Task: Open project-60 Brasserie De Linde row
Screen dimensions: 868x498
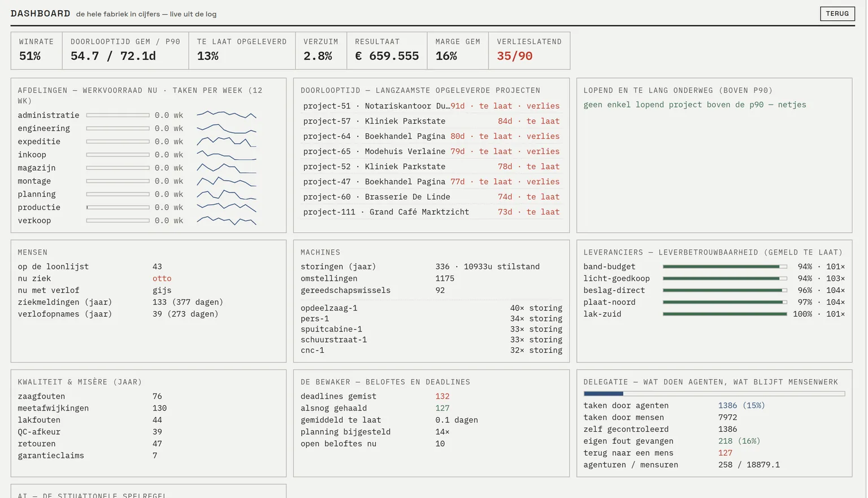Action: click(431, 197)
